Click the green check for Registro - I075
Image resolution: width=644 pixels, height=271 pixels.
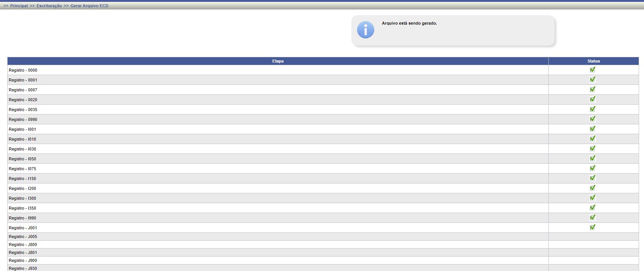point(592,168)
